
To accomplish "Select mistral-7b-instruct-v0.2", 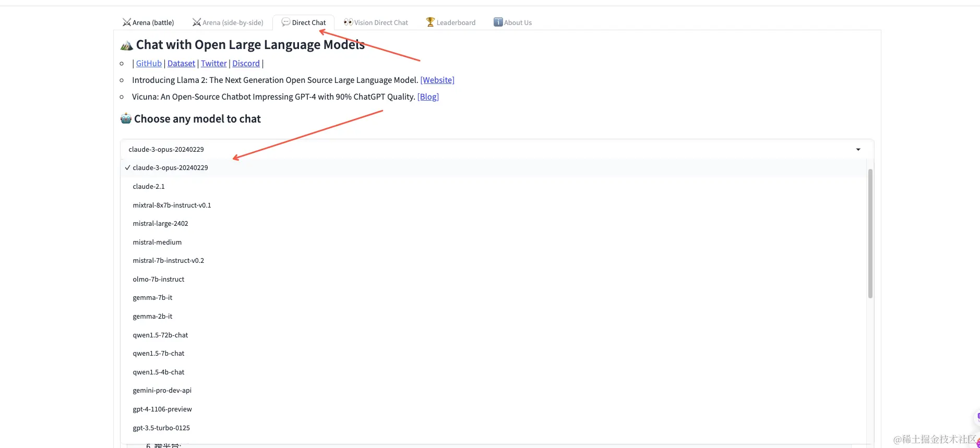I will point(493,261).
